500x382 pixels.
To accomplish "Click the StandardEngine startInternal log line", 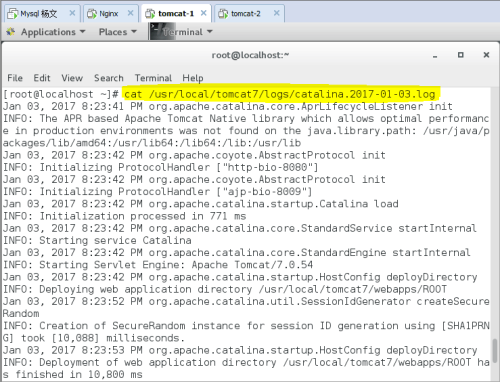I will tap(237, 252).
